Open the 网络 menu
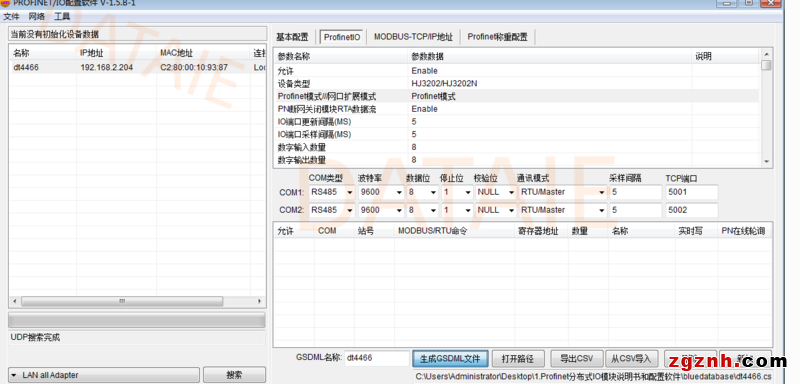800x384 pixels. pos(36,16)
